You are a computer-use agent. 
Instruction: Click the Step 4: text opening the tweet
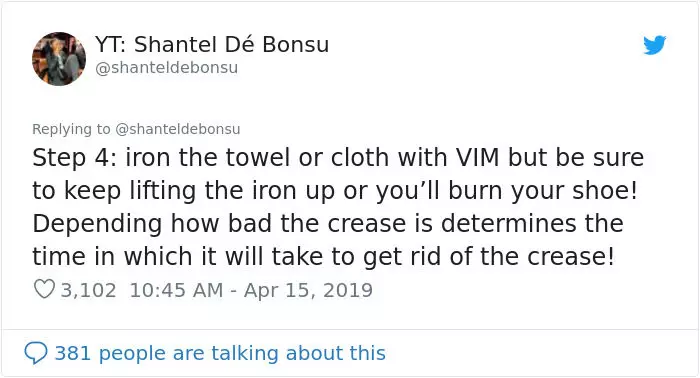(x=74, y=158)
